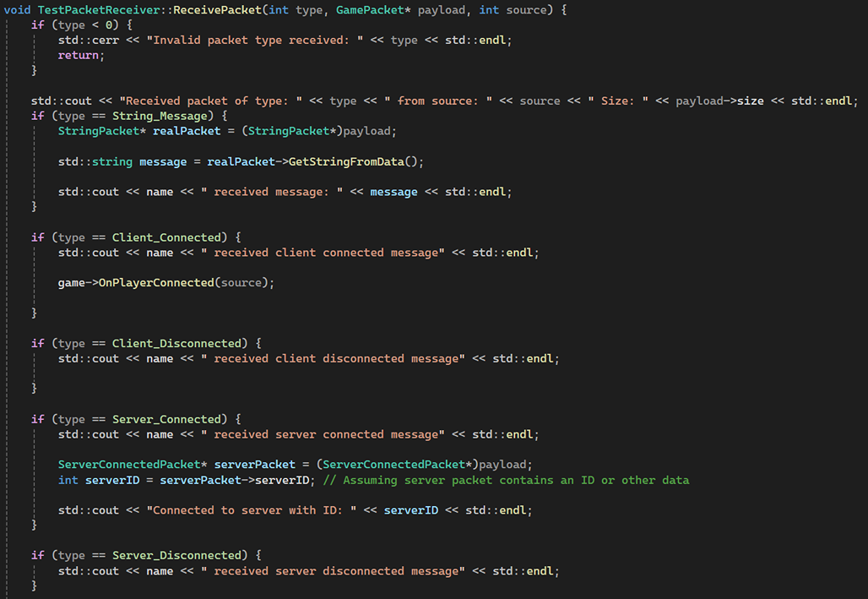The height and width of the screenshot is (599, 868).
Task: Click Server_Disconnected in the if condition
Action: click(176, 555)
